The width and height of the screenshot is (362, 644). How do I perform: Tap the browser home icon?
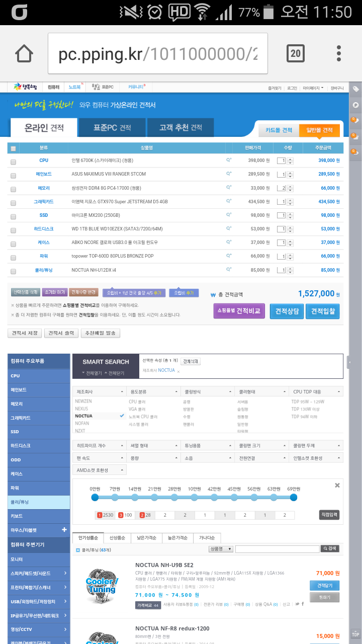(24, 53)
